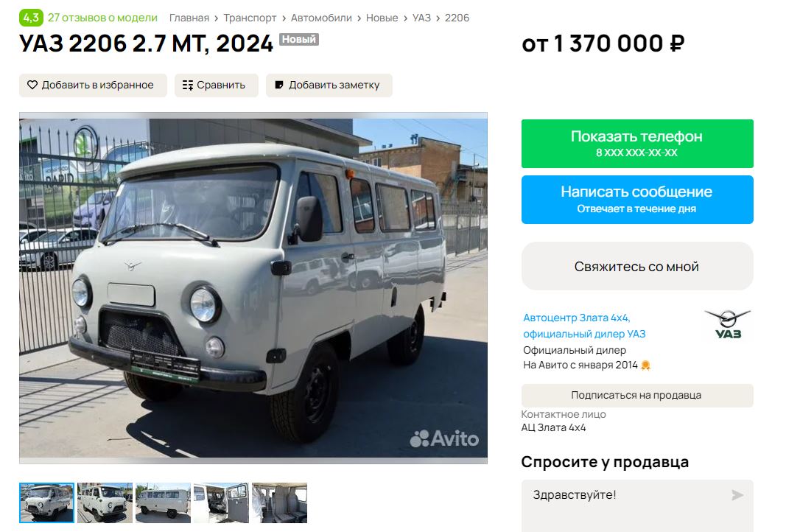Navigate to Автомобили breadcrumb

click(321, 18)
